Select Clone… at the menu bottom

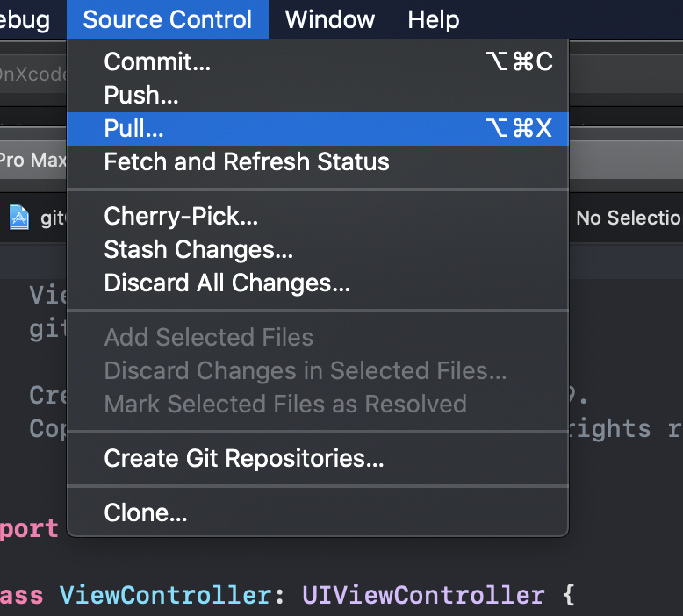pos(146,512)
